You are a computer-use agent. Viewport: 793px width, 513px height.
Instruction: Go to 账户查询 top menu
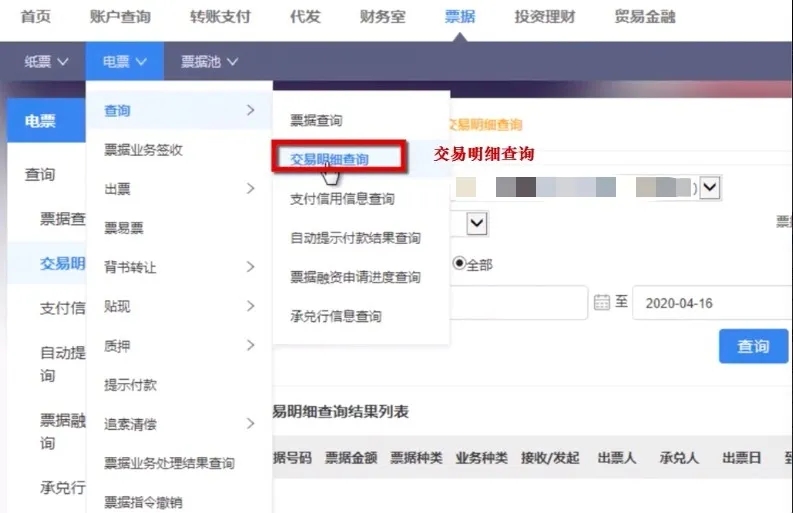pyautogui.click(x=120, y=17)
